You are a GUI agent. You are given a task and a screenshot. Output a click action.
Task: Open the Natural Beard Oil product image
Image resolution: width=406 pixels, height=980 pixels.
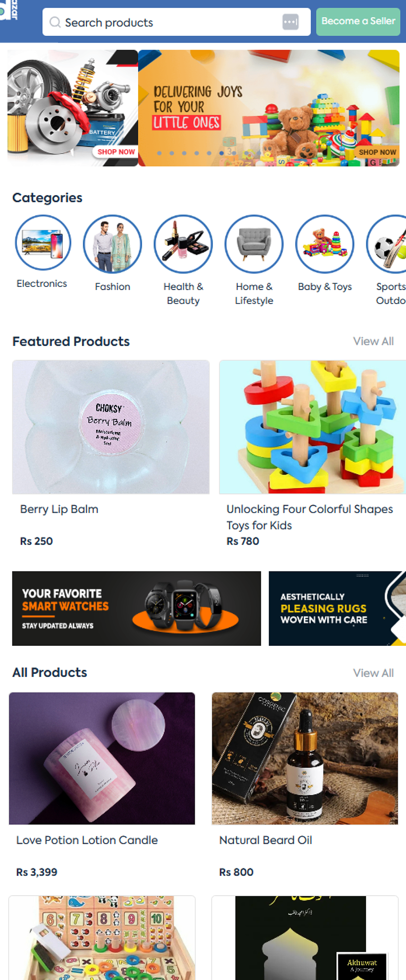(x=305, y=758)
